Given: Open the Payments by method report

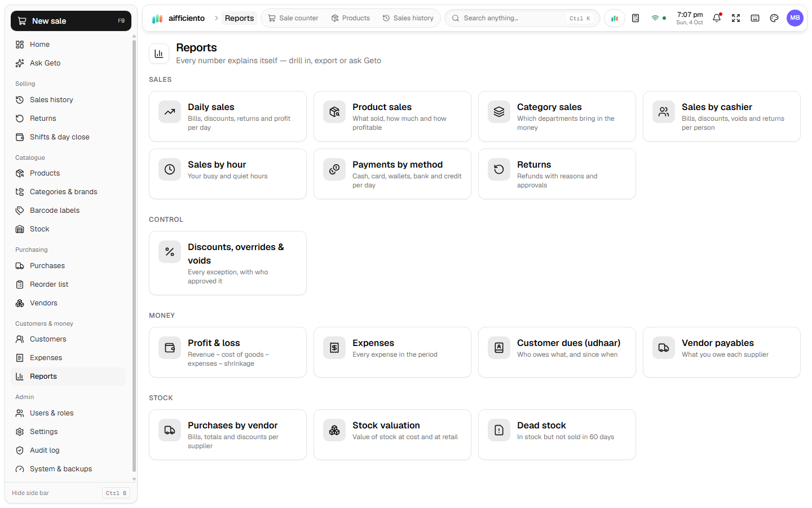Looking at the screenshot, I should [392, 174].
